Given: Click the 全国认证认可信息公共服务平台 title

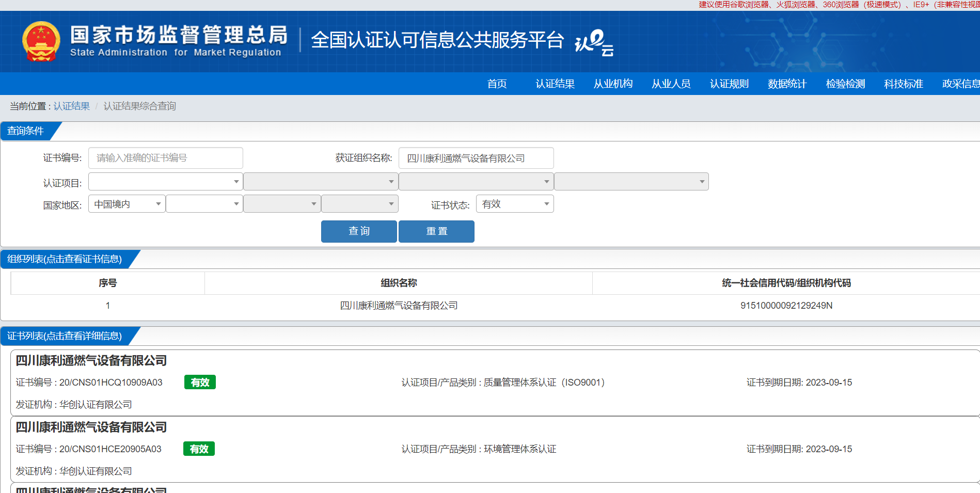Looking at the screenshot, I should pyautogui.click(x=437, y=40).
